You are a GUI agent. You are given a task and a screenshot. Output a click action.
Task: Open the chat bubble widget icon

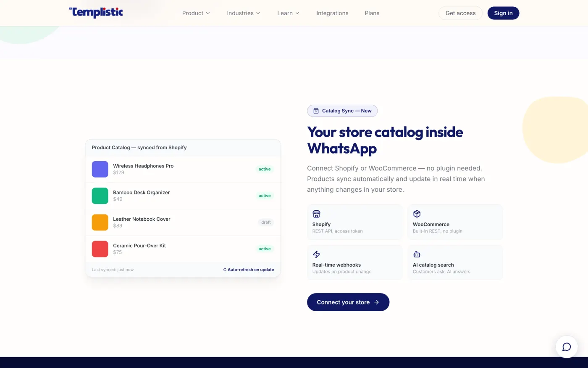click(567, 347)
